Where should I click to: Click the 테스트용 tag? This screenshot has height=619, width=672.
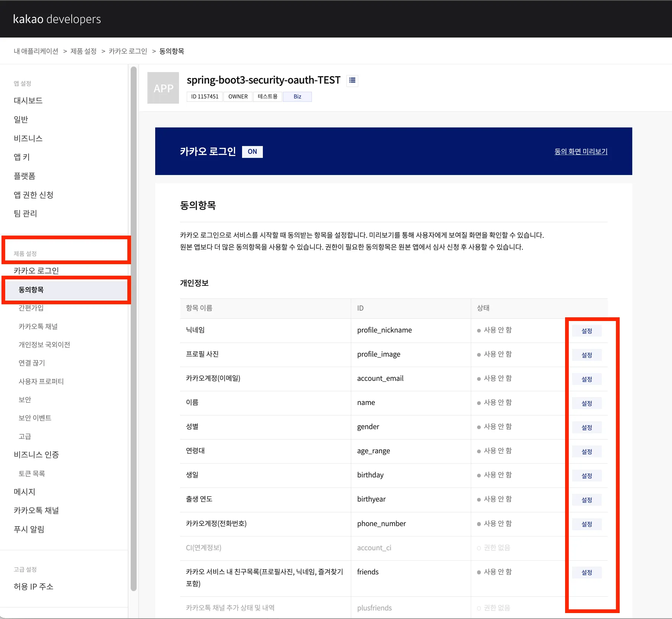268,97
